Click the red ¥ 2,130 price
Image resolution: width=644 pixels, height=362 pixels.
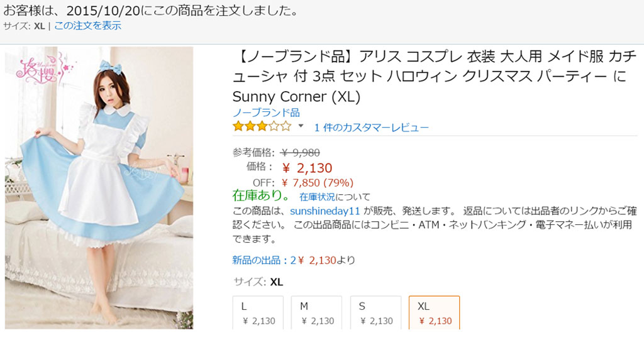click(307, 168)
